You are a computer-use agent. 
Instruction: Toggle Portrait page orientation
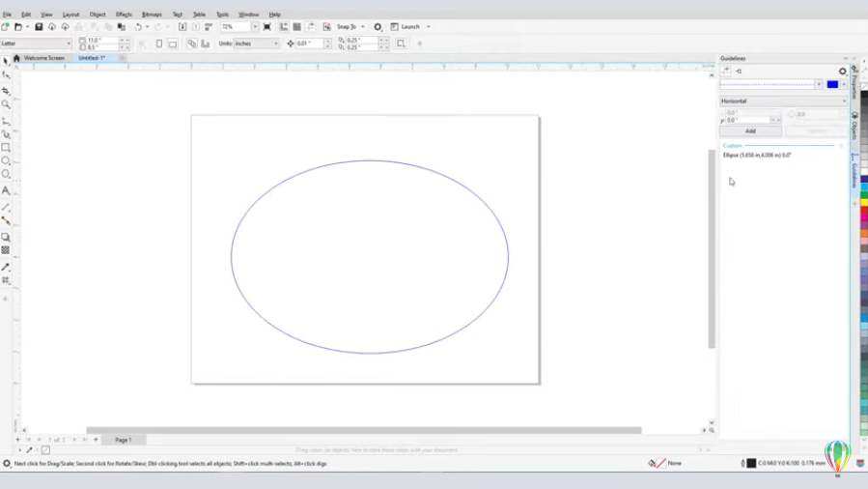[159, 43]
